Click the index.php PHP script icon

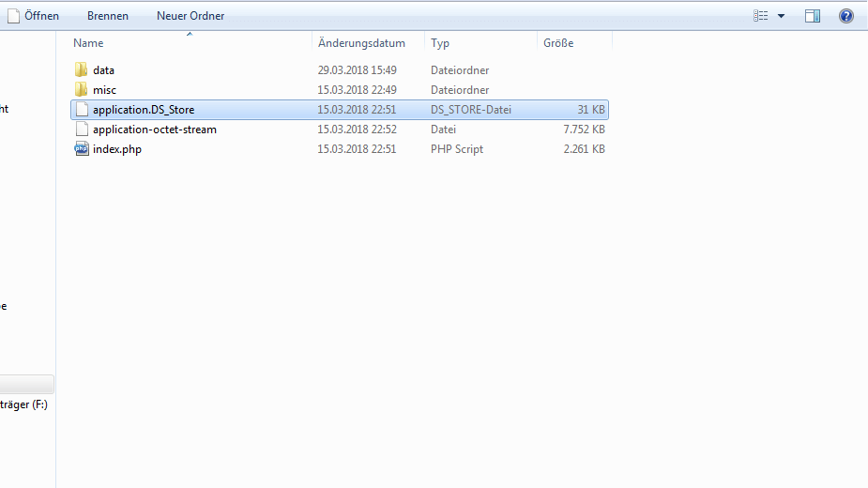pos(82,149)
